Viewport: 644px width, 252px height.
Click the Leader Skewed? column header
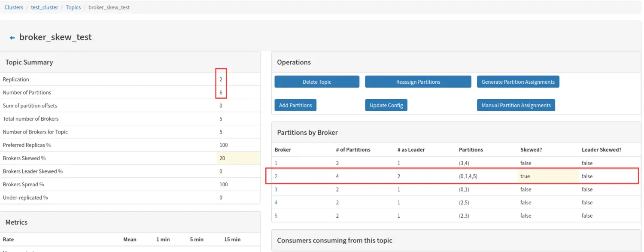601,150
